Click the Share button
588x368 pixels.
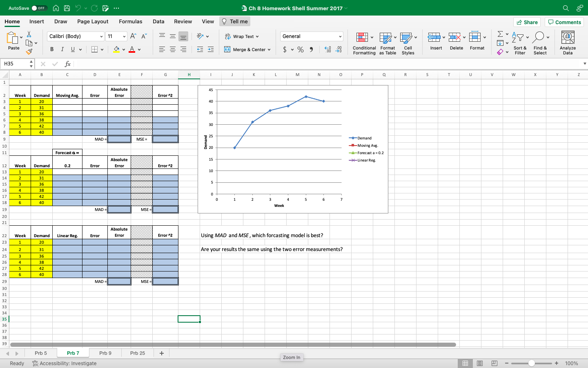[x=527, y=22]
